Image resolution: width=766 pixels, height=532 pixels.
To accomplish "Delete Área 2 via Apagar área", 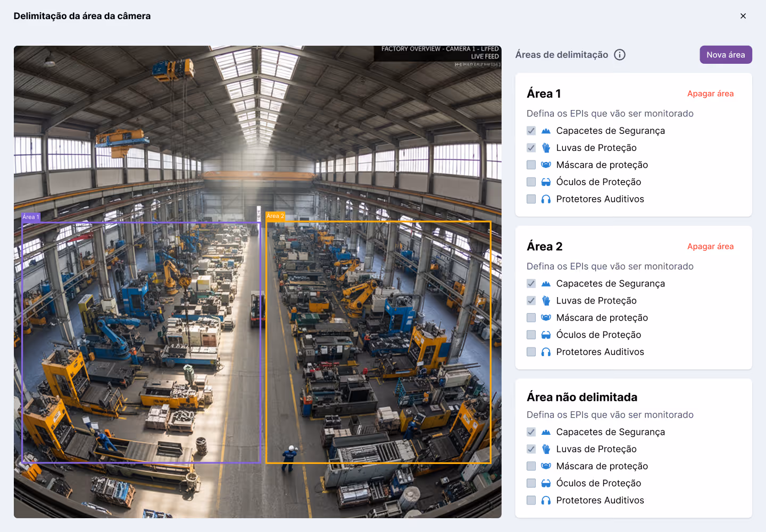I will [710, 247].
